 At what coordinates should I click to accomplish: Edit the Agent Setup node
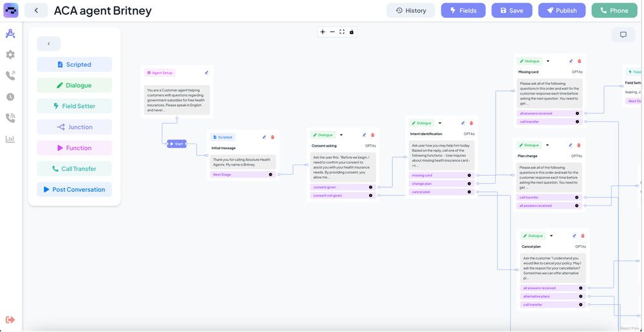click(207, 73)
